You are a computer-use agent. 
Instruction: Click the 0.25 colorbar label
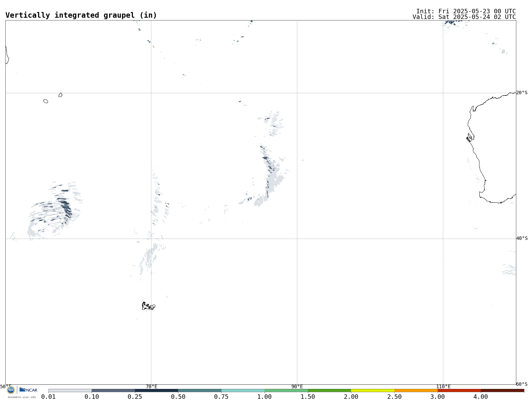pos(135,397)
